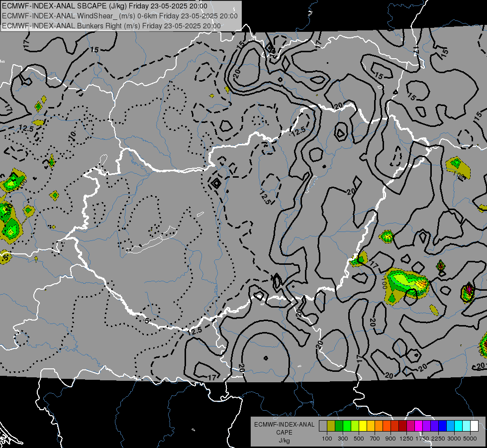Select the olive swatch above 100
Viewport: 487px width, 448px height.
331,426
